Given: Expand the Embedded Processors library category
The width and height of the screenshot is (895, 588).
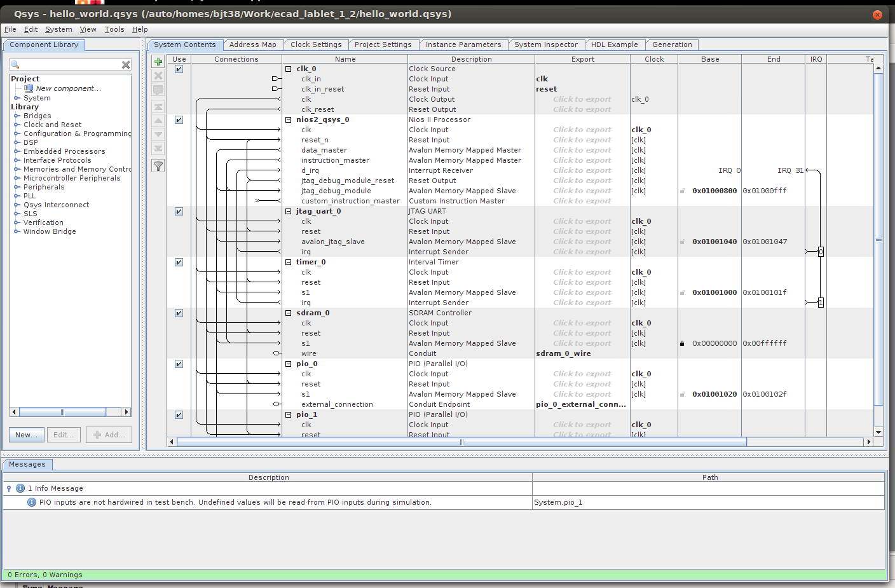Looking at the screenshot, I should 17,151.
